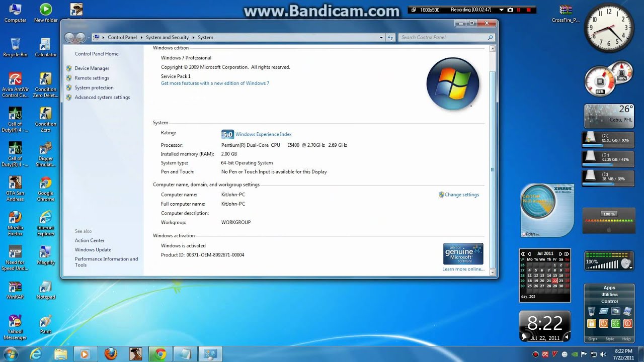Select System and Security in breadcrumb
Viewport: 644px width, 362px height.
167,37
